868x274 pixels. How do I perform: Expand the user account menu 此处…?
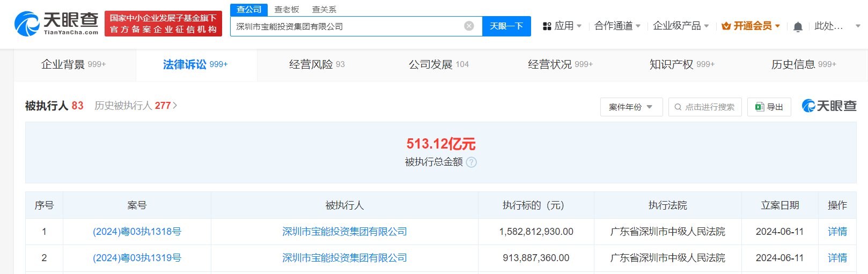[x=837, y=26]
